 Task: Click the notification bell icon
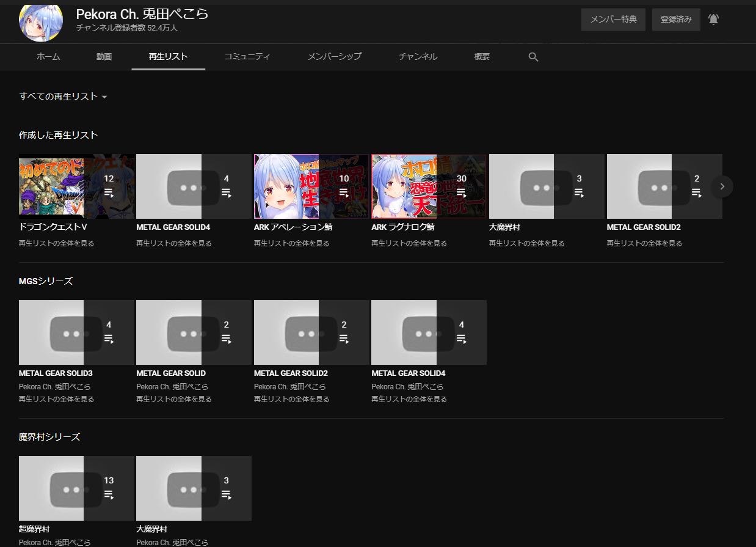[713, 20]
